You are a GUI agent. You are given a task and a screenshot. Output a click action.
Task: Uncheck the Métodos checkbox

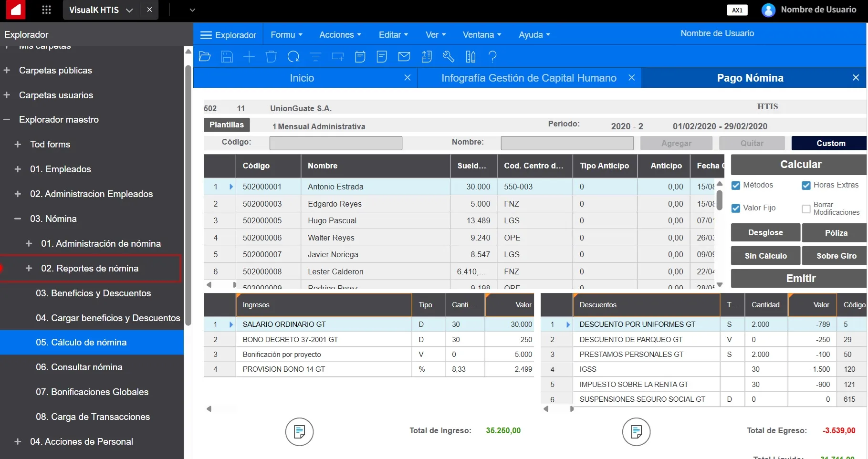coord(736,185)
